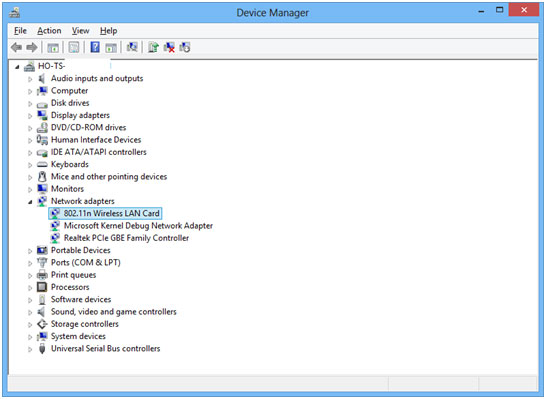The image size is (546, 399).
Task: Select the Disk drives label
Action: (x=70, y=103)
